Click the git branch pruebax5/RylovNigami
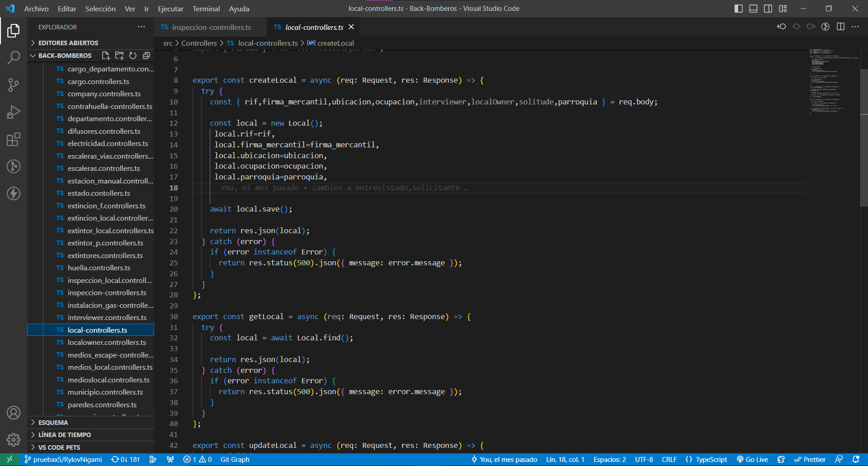 pos(63,460)
